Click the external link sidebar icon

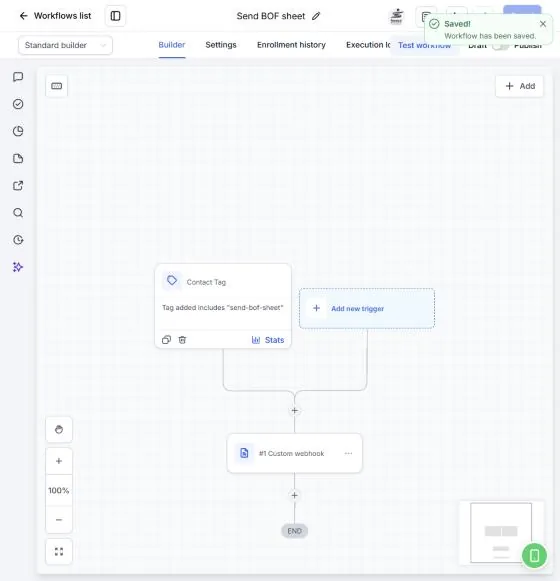point(18,186)
